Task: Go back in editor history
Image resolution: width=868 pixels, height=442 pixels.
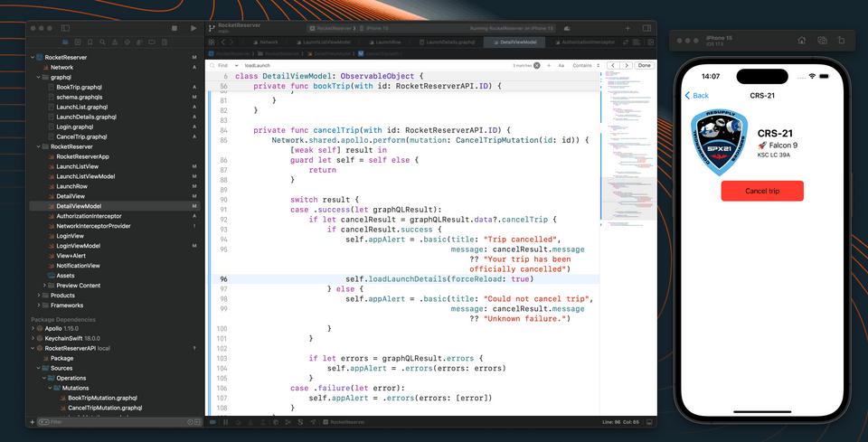Action: click(222, 42)
